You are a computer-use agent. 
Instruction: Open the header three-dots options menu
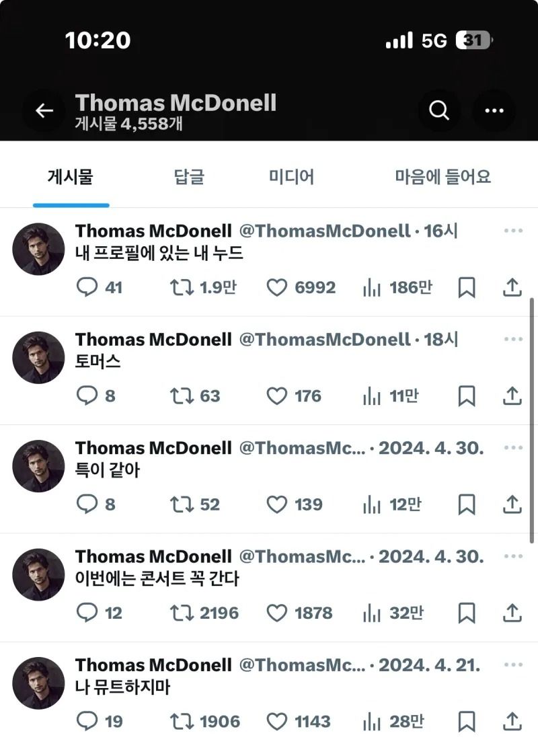coord(494,111)
